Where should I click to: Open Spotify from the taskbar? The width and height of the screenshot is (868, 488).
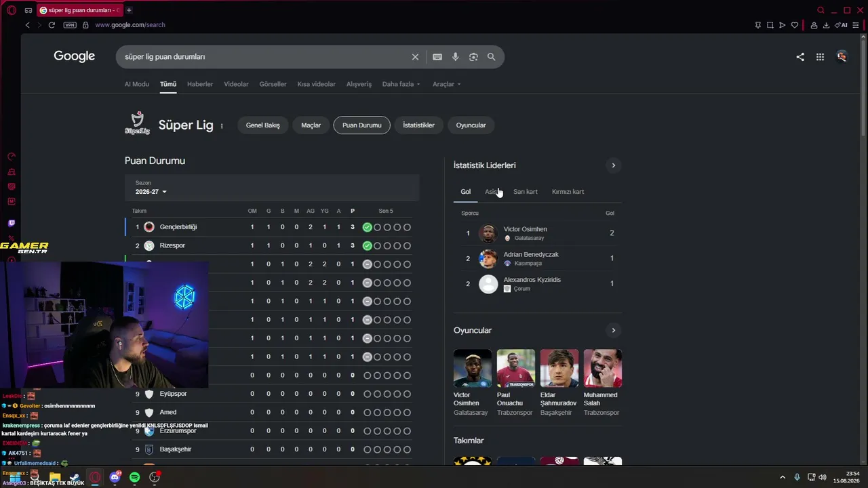[x=134, y=477]
